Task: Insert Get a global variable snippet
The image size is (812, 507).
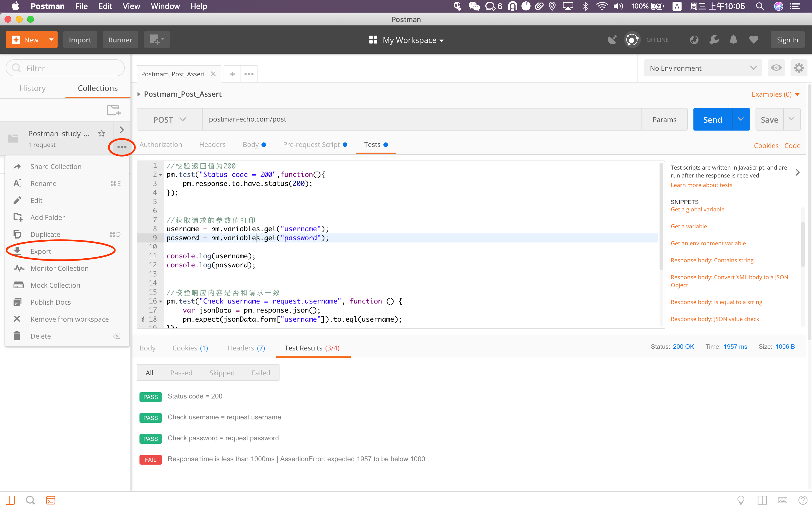Action: click(x=697, y=209)
